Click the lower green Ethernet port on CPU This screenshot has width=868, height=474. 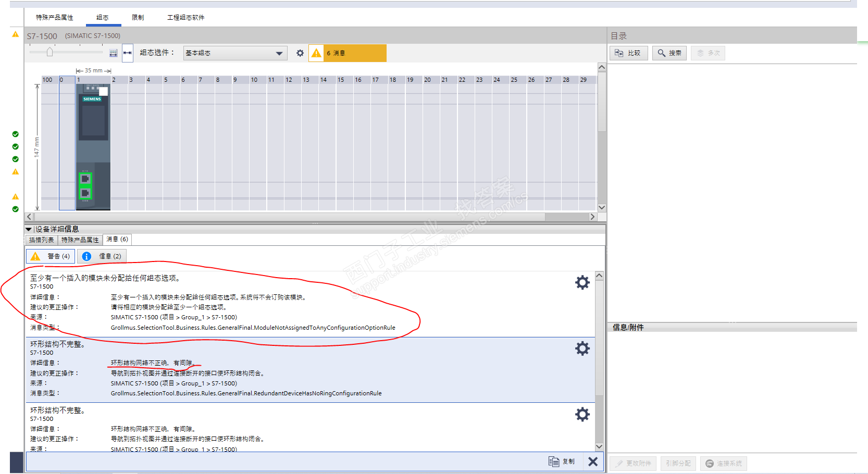[85, 193]
